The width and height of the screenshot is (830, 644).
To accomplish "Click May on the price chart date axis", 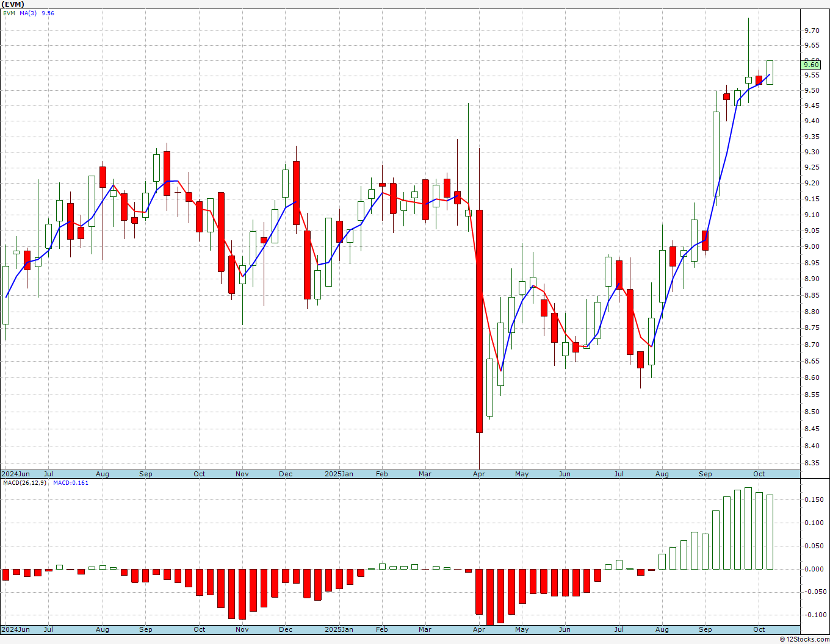I will tap(522, 474).
